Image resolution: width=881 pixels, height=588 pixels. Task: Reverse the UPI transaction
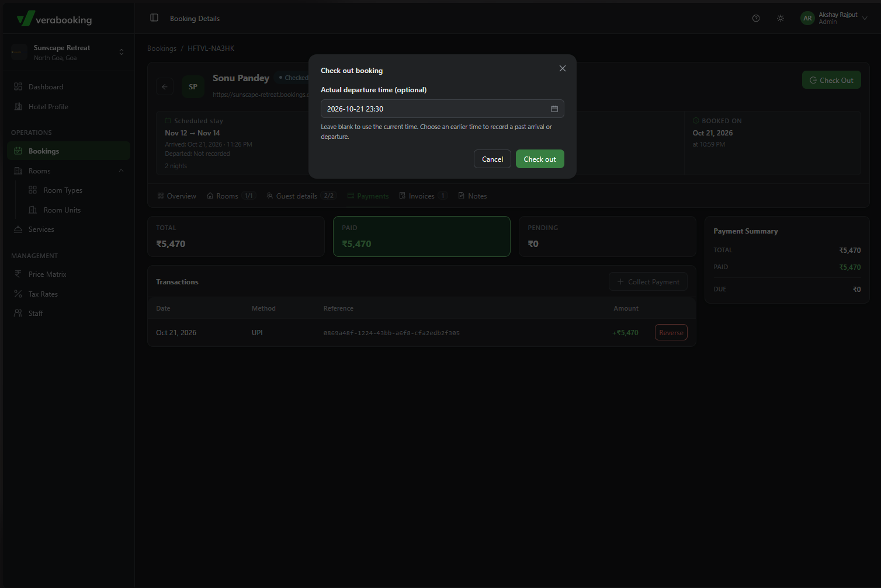[x=671, y=333]
